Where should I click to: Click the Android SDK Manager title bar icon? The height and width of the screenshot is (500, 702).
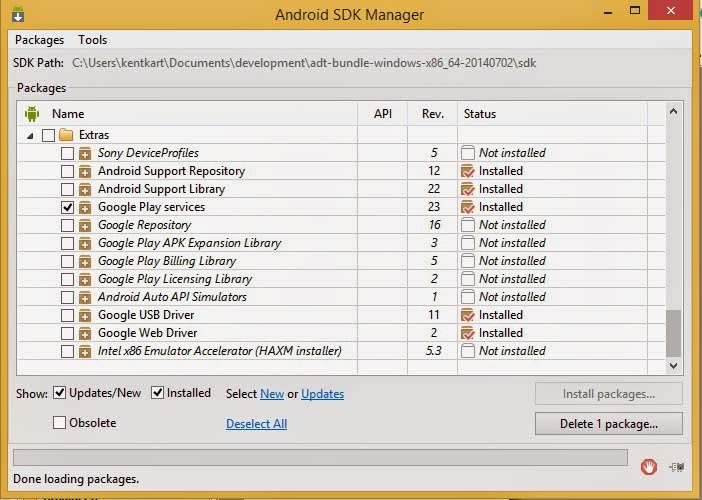point(17,14)
